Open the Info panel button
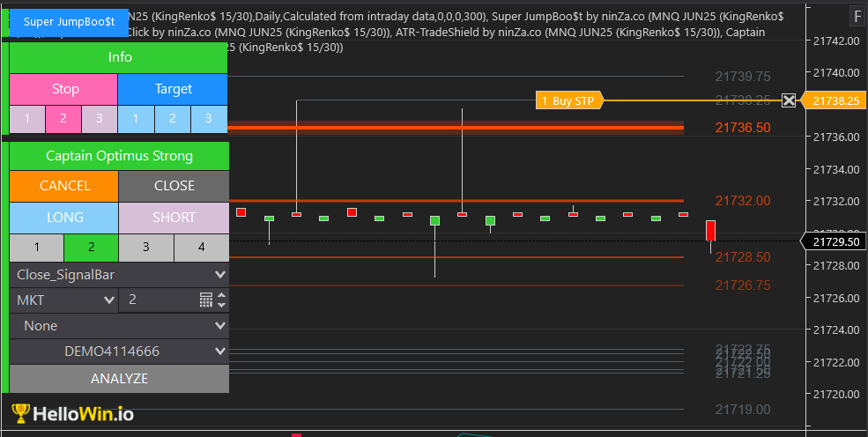 (x=118, y=57)
